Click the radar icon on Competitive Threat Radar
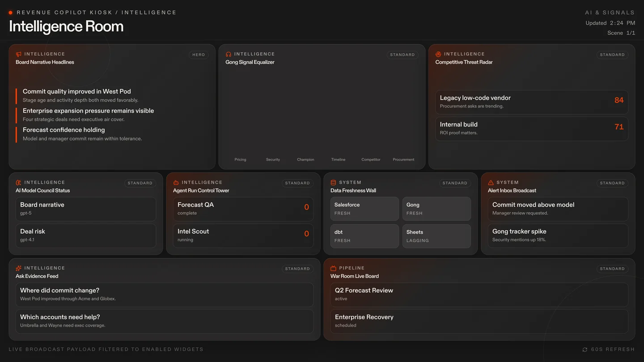Viewport: 644px width, 362px height. click(438, 54)
